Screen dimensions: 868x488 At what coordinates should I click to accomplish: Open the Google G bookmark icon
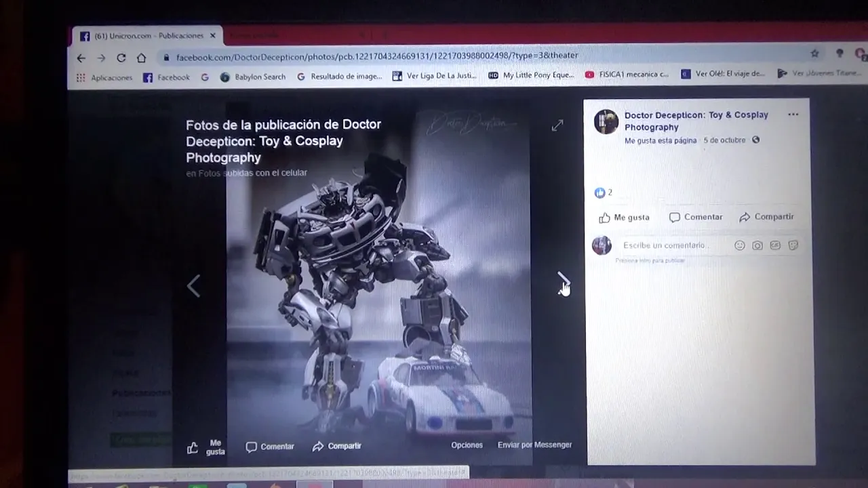tap(205, 77)
